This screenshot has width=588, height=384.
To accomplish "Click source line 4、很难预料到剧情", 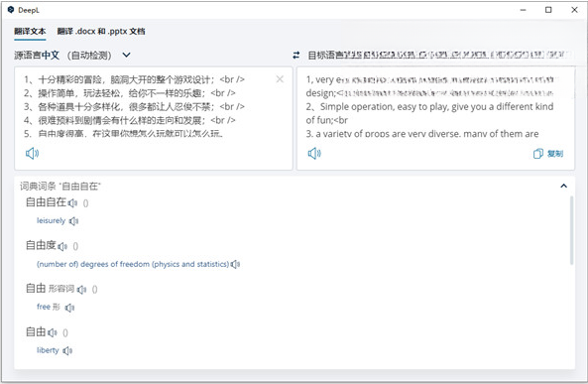I will [x=130, y=120].
